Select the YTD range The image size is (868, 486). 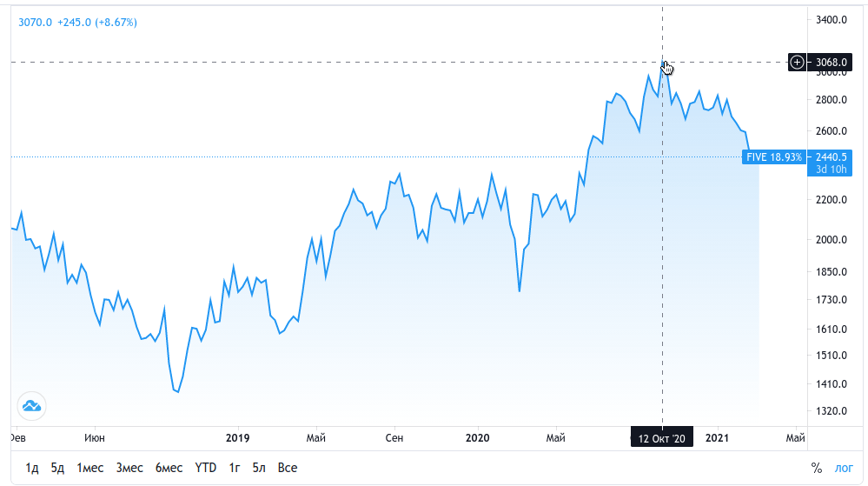pos(206,468)
